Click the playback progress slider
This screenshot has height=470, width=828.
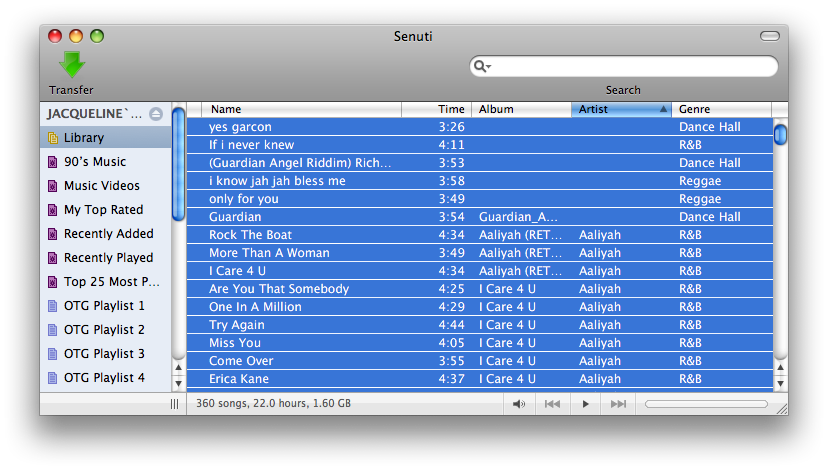[x=706, y=404]
